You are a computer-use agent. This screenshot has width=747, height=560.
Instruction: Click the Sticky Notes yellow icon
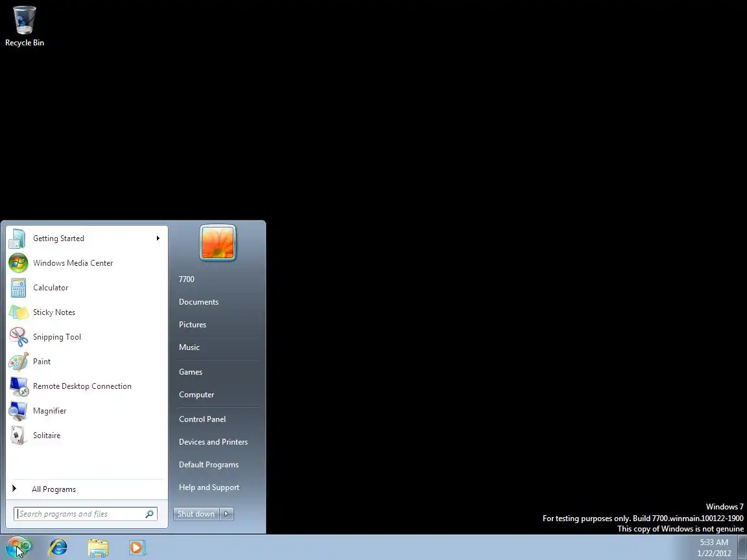coord(19,313)
